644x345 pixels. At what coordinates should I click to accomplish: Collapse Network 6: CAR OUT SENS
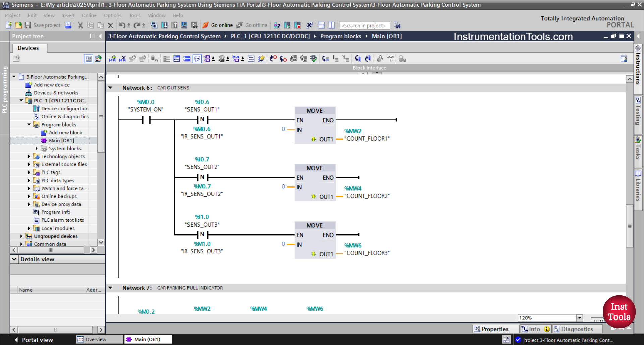click(x=111, y=88)
